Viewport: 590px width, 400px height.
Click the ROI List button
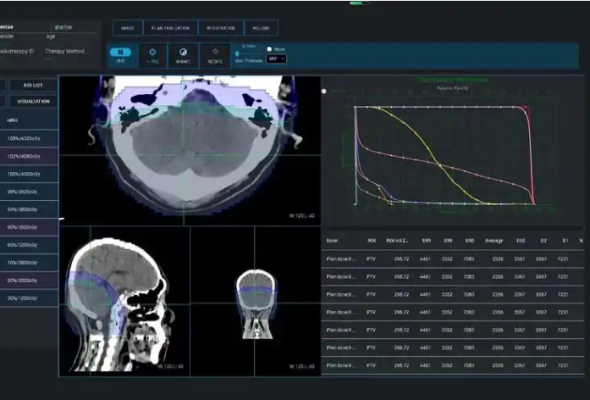coord(33,85)
